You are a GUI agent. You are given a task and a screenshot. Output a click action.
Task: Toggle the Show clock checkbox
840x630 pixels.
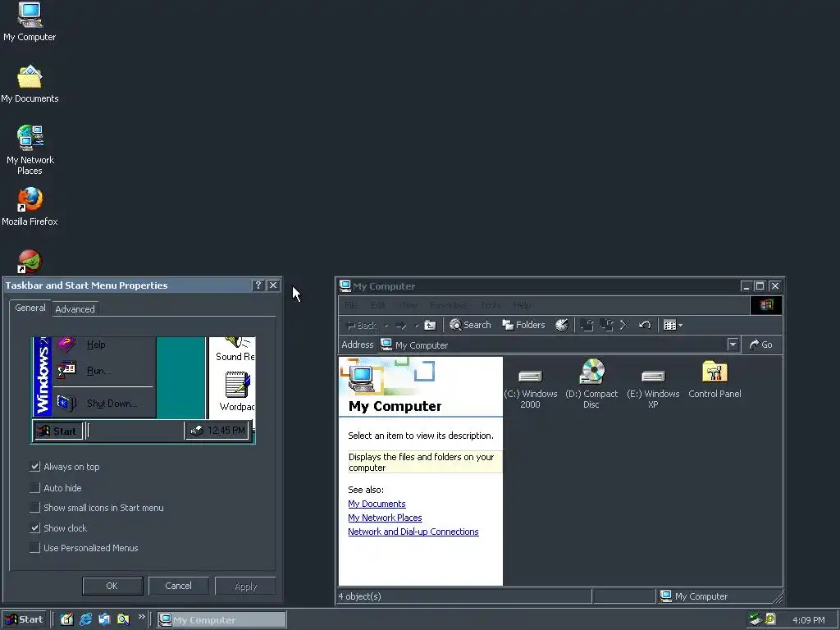(34, 527)
